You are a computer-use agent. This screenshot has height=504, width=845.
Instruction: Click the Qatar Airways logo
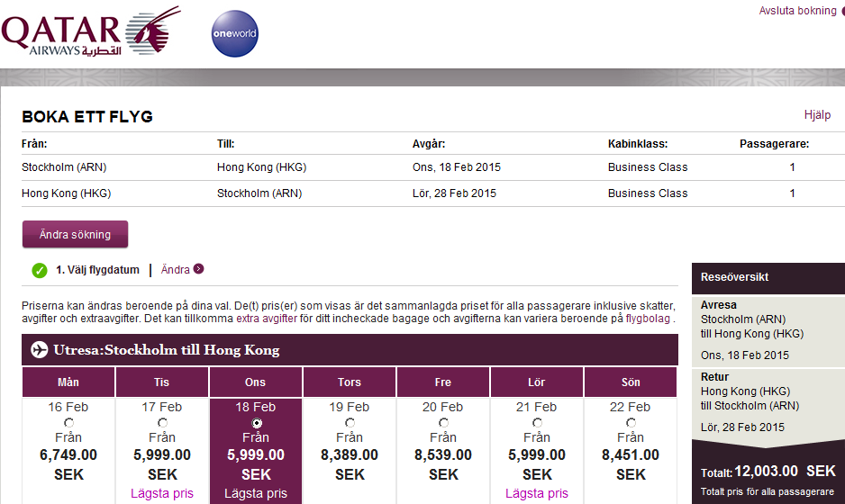coord(90,32)
